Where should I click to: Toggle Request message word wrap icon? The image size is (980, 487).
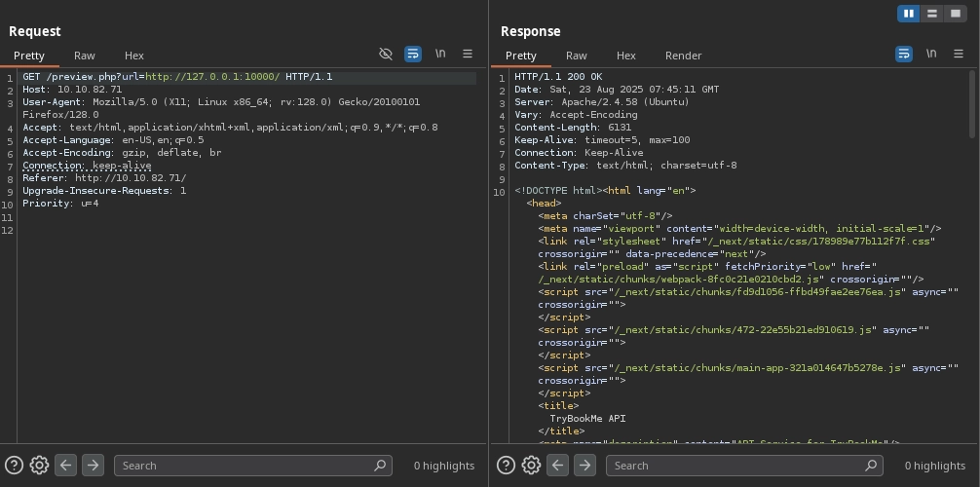413,55
